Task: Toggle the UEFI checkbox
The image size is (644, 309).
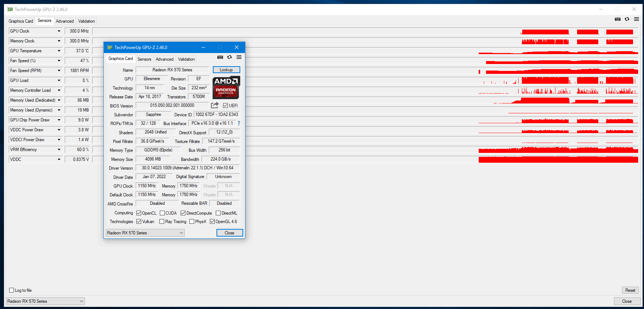Action: [x=225, y=106]
